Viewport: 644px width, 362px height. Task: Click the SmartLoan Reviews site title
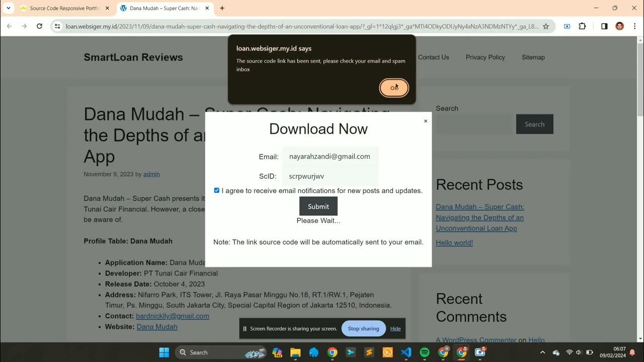tap(133, 57)
